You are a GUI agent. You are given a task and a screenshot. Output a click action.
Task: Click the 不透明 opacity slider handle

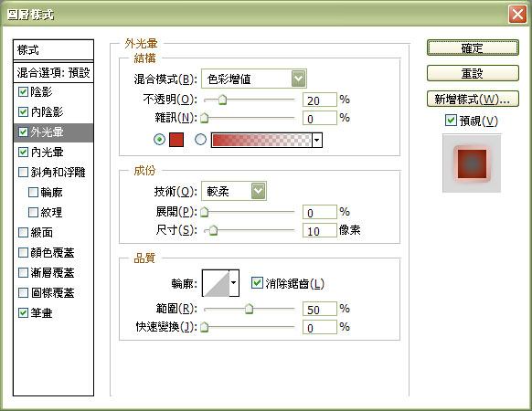(x=222, y=100)
